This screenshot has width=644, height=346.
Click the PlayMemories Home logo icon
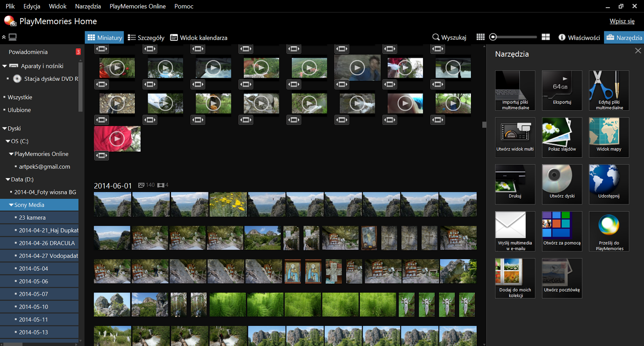(x=10, y=21)
